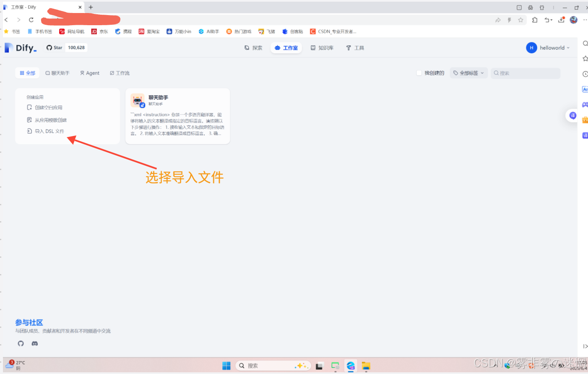The height and width of the screenshot is (374, 588).
Task: Click the Dify logo
Action: pos(21,48)
